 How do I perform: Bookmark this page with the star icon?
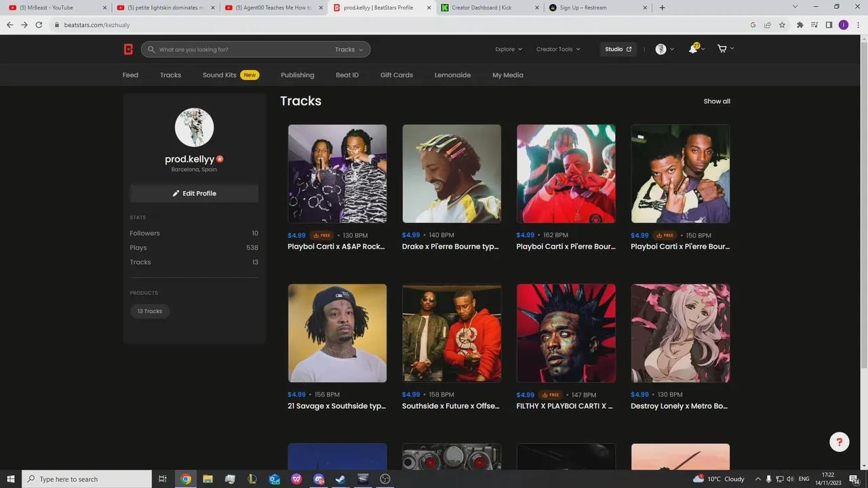[782, 25]
